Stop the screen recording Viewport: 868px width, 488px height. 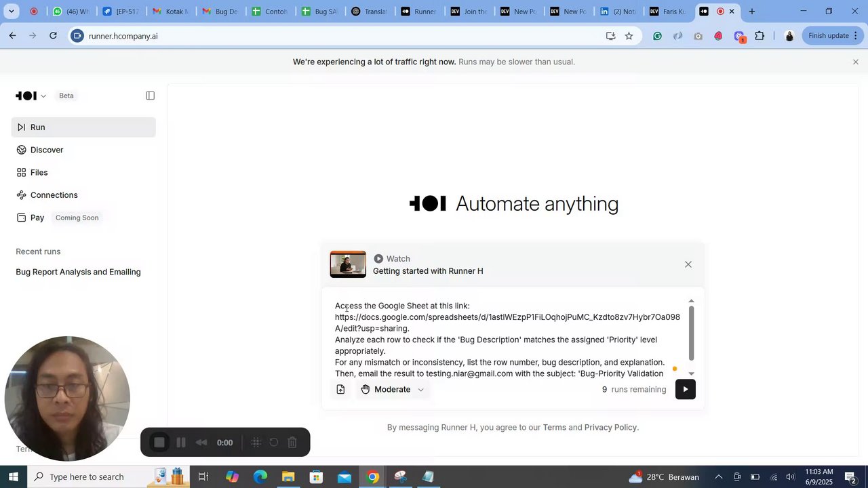[x=159, y=443]
